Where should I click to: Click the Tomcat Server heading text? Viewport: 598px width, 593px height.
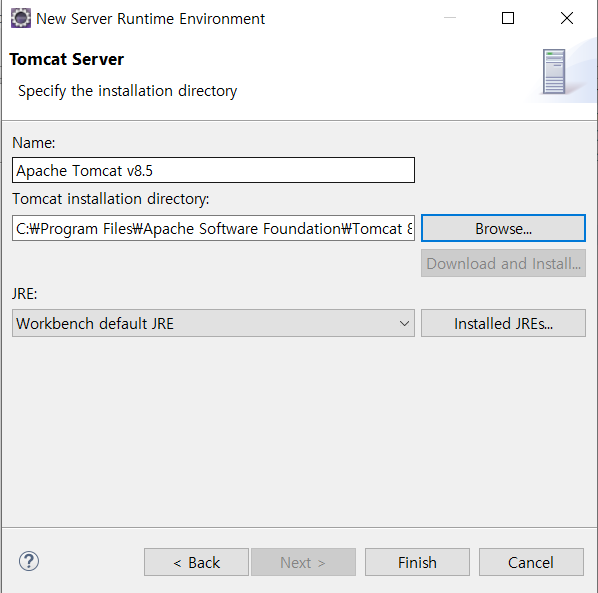(x=67, y=59)
